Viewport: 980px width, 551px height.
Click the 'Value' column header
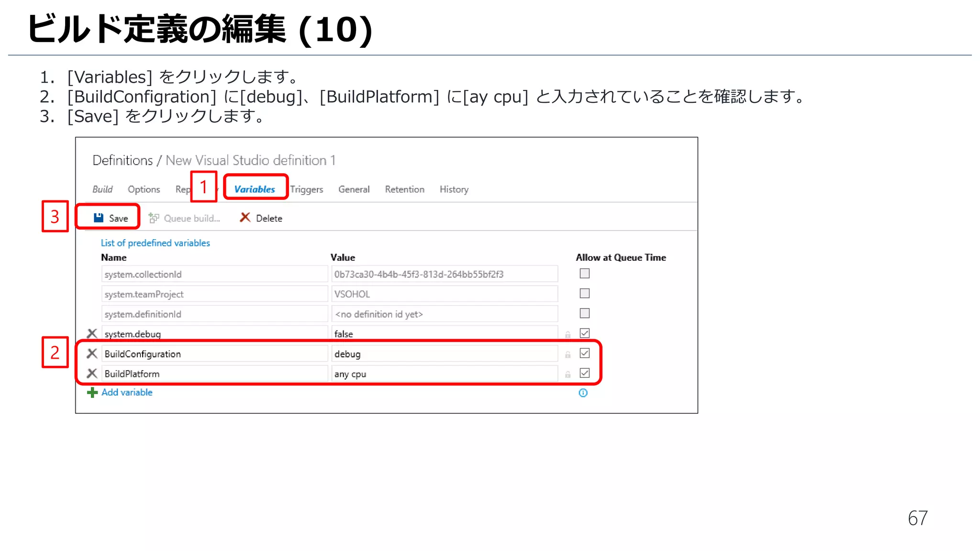click(343, 257)
